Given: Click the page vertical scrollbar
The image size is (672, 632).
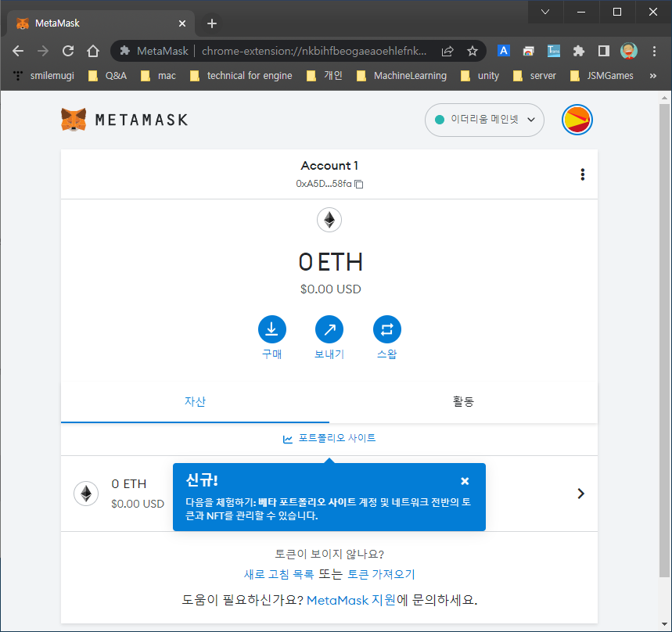Looking at the screenshot, I should (664, 340).
